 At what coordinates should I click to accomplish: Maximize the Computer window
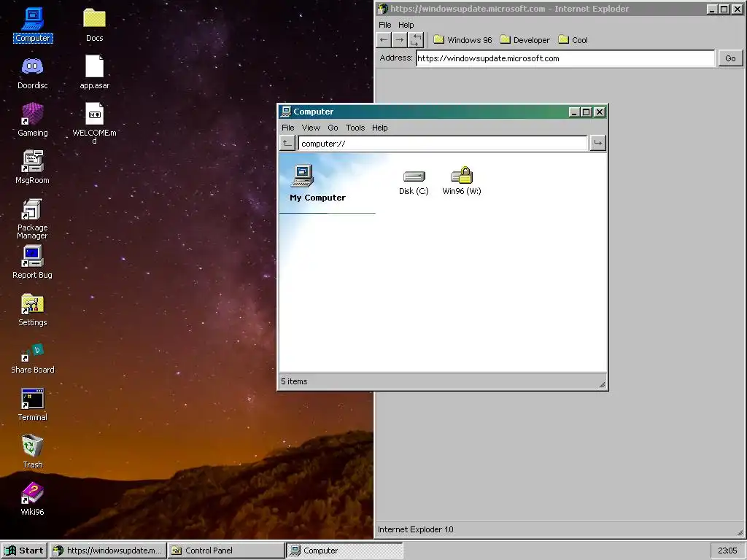[587, 112]
